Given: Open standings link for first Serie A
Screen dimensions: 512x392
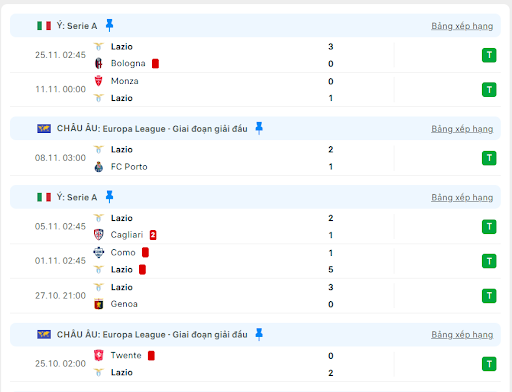Looking at the screenshot, I should [x=462, y=26].
